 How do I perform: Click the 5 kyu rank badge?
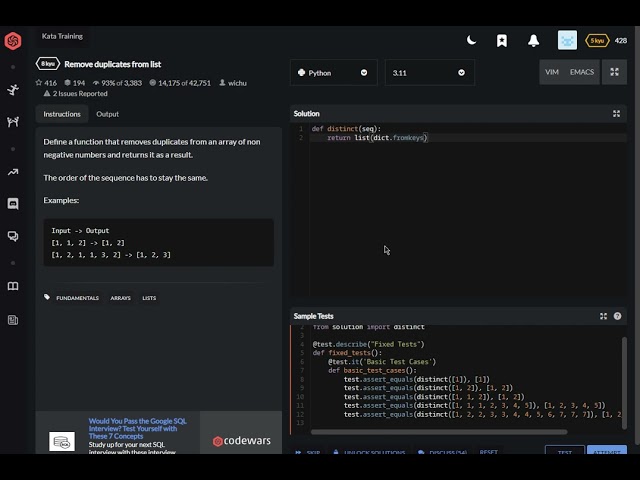click(597, 40)
